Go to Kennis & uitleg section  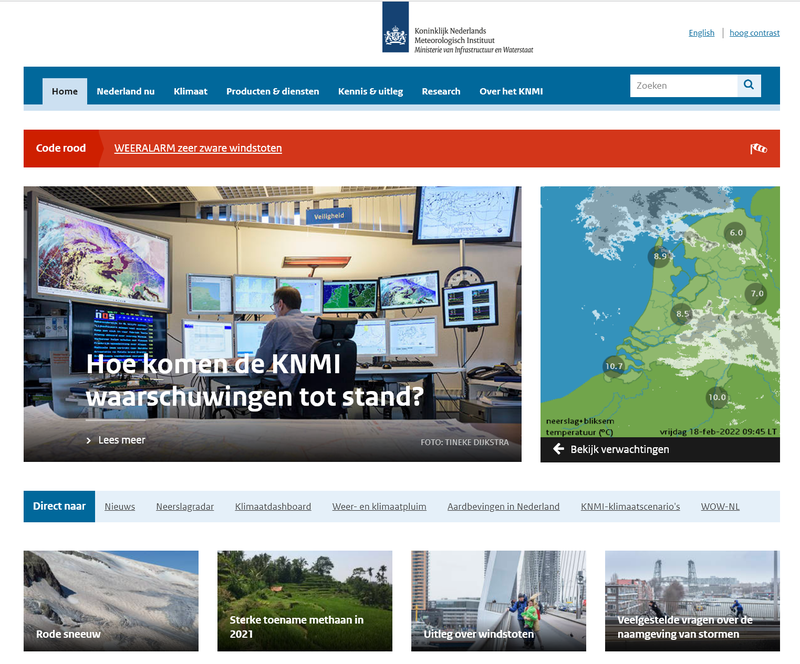(370, 91)
